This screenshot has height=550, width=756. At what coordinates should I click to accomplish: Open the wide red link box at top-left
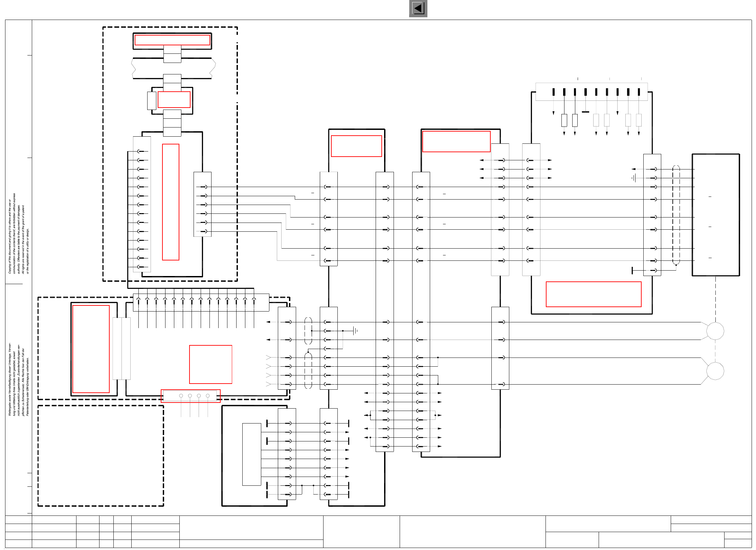tap(172, 40)
